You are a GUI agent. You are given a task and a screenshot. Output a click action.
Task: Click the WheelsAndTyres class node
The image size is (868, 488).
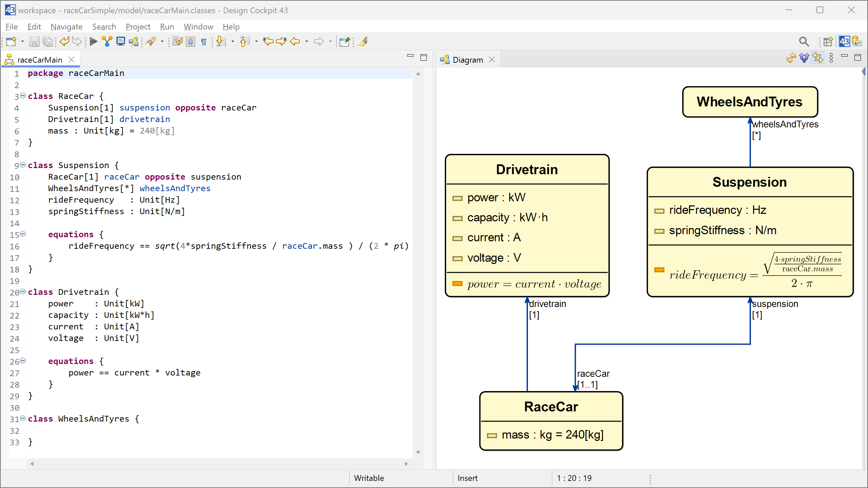750,102
